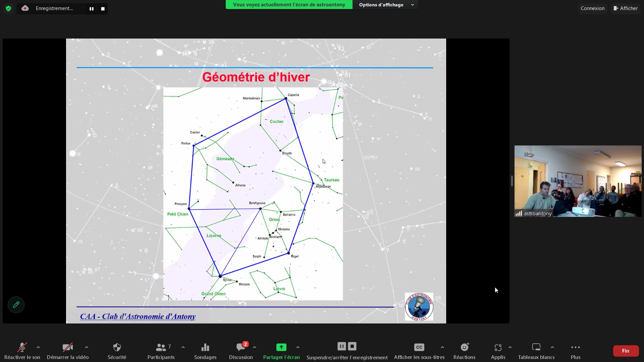Expand audio options arrow next to microphone
The height and width of the screenshot is (362, 644).
click(x=38, y=347)
